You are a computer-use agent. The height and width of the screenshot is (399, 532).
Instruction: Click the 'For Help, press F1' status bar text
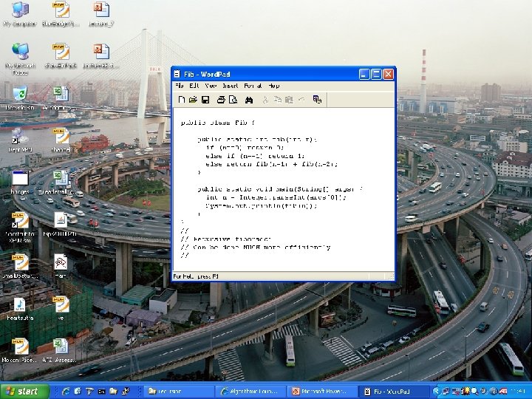196,276
